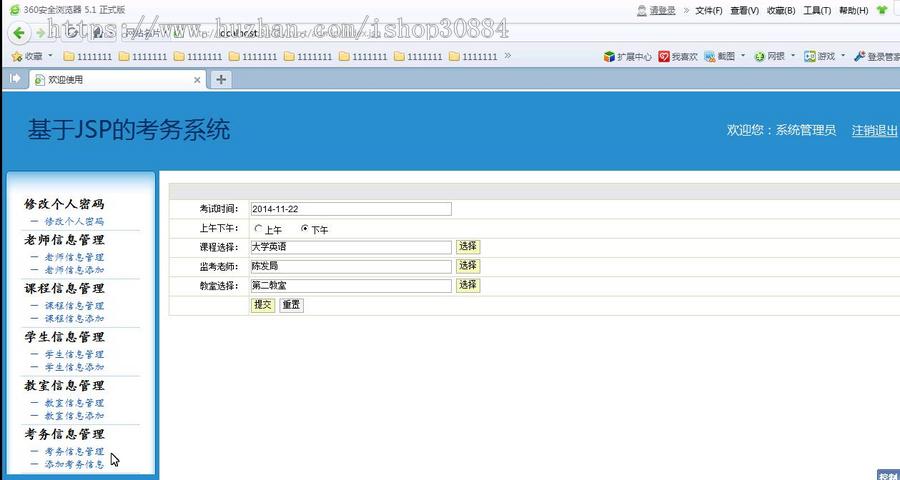This screenshot has width=900, height=480.
Task: Expand hidden menu items chevron beside 请登录
Action: [x=686, y=10]
